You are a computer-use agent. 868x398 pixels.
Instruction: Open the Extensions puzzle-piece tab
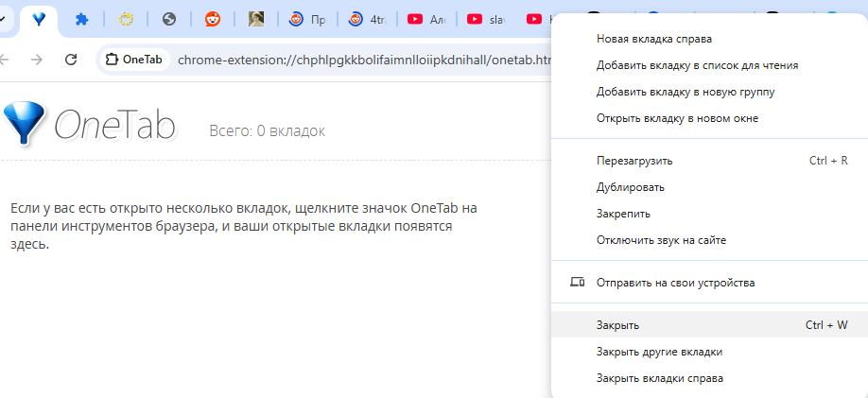[82, 20]
